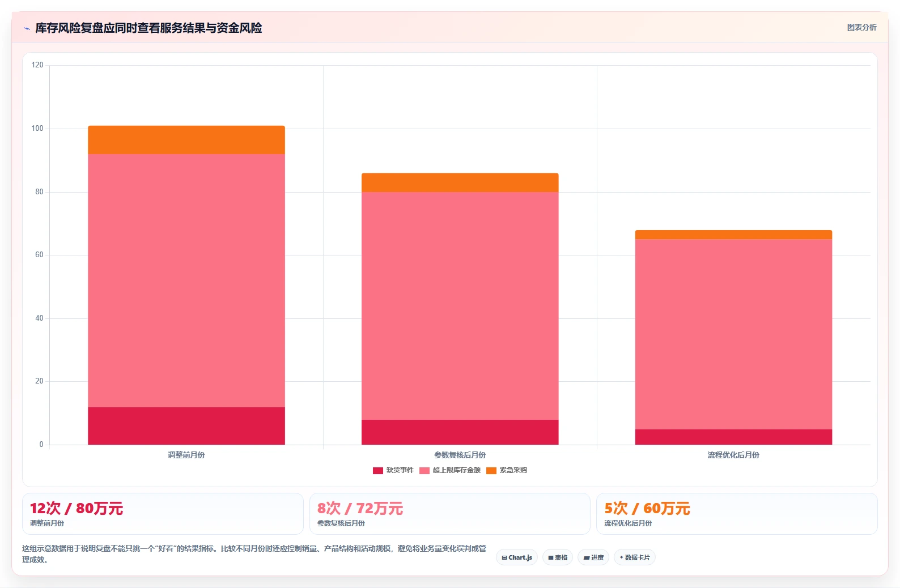Click the 100 y-axis tick label
The height and width of the screenshot is (588, 900).
(37, 129)
